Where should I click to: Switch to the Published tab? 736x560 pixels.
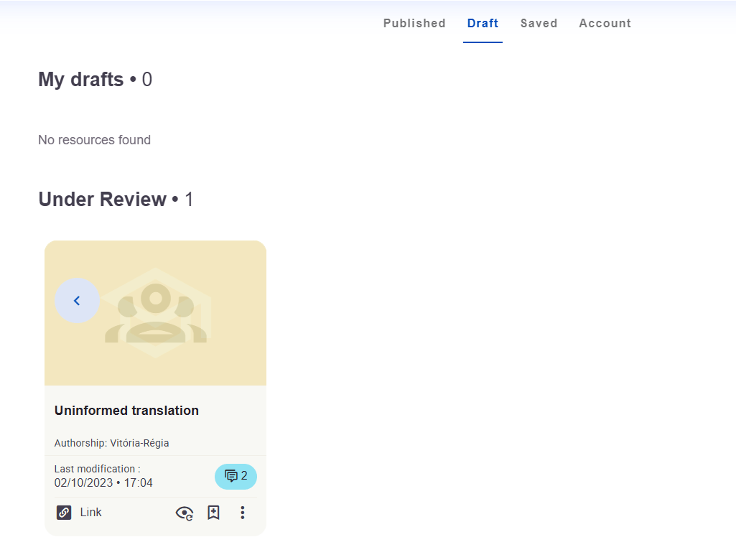tap(414, 24)
